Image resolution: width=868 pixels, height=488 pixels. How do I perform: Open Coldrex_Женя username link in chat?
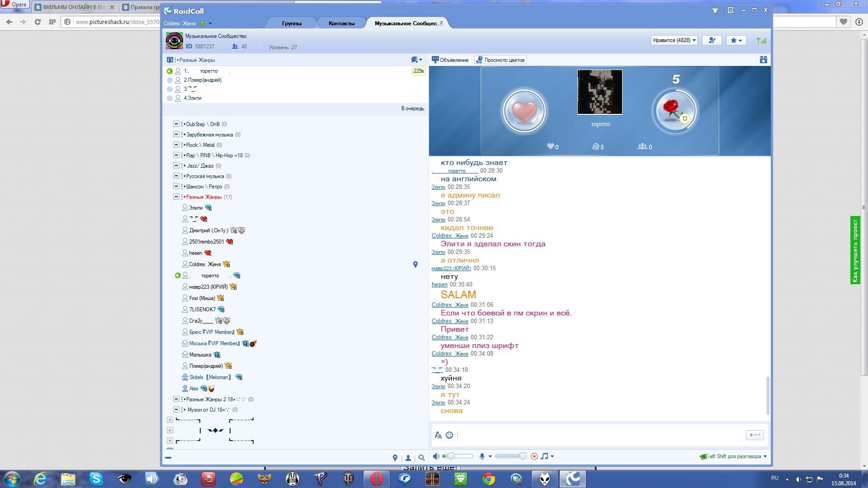[450, 236]
